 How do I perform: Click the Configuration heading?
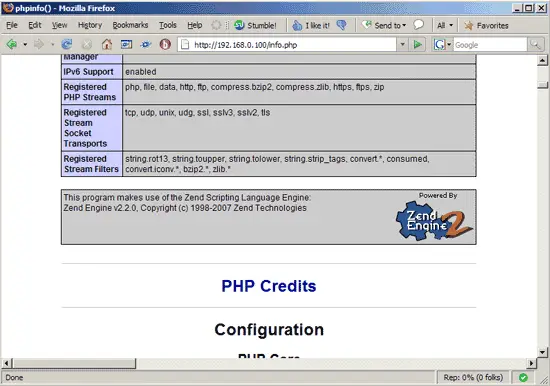(269, 330)
